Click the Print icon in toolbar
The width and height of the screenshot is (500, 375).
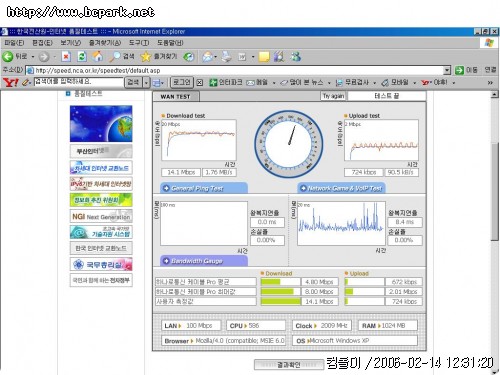click(227, 57)
